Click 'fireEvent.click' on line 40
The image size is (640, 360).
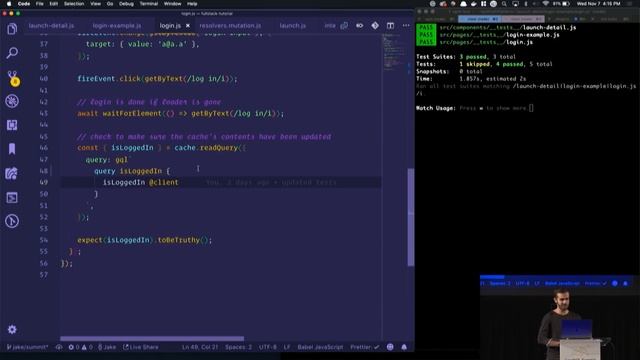click(109, 78)
